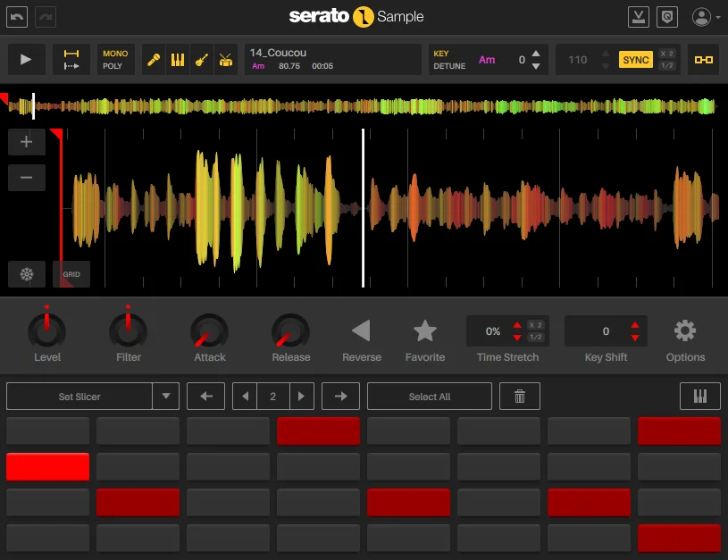Zoom out the waveform with minus
The image size is (728, 560).
click(x=27, y=178)
